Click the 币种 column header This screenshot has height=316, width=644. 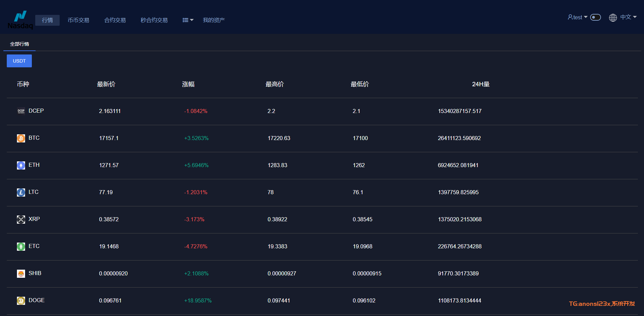23,84
